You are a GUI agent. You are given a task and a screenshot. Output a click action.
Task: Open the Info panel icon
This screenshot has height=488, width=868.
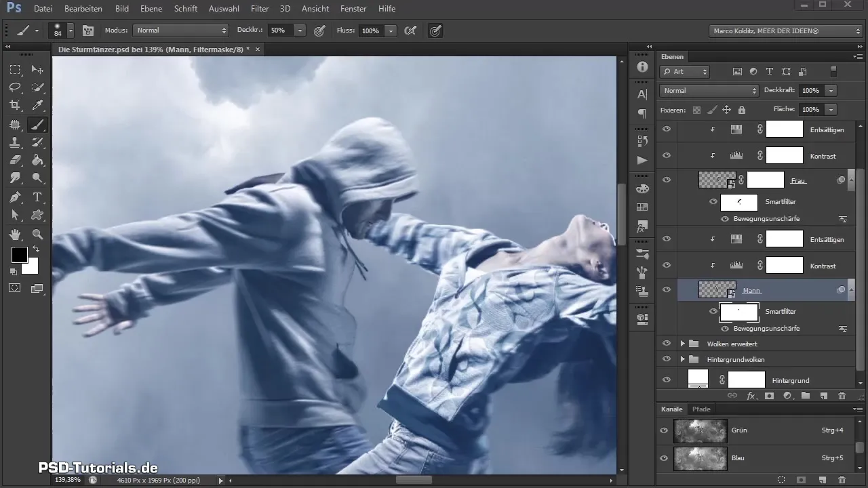click(642, 66)
